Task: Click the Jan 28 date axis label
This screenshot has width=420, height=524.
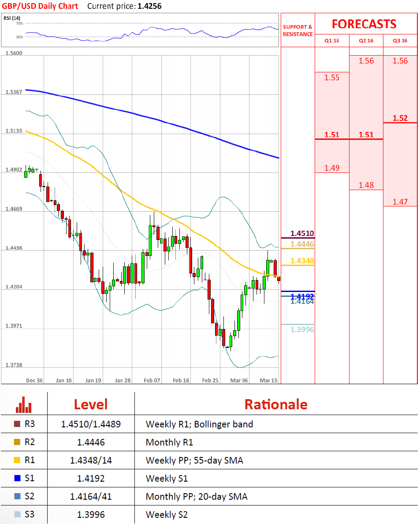Action: pos(123,380)
